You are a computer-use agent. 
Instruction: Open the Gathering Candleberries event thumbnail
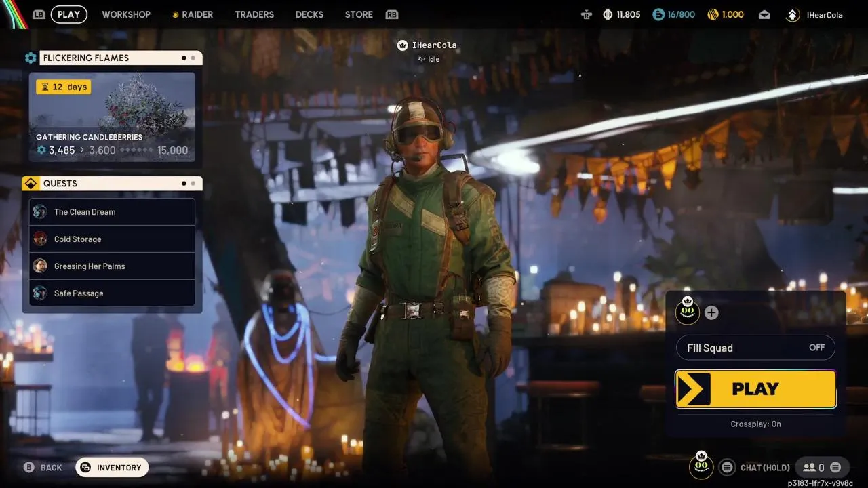[112, 117]
